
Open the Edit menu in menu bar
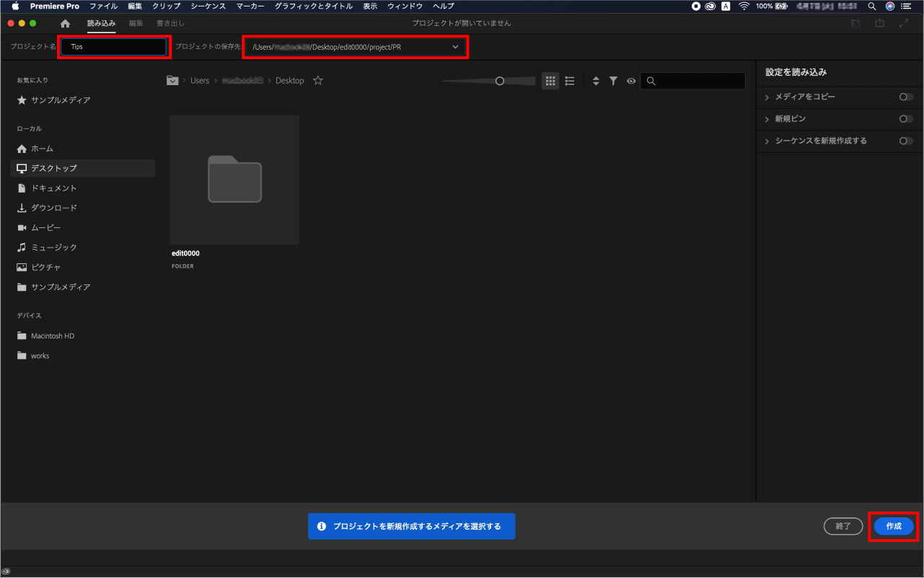tap(135, 6)
